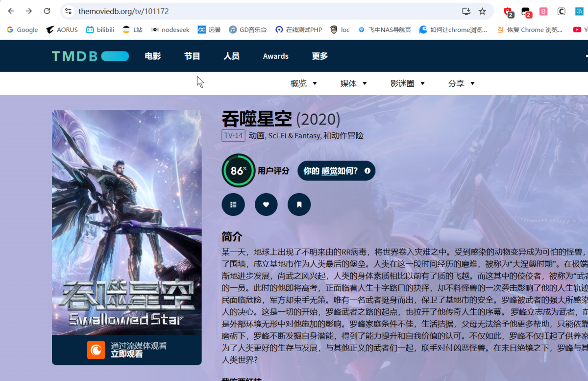Open the 电影 menu
Viewport: 588px width, 381px height.
[x=153, y=56]
